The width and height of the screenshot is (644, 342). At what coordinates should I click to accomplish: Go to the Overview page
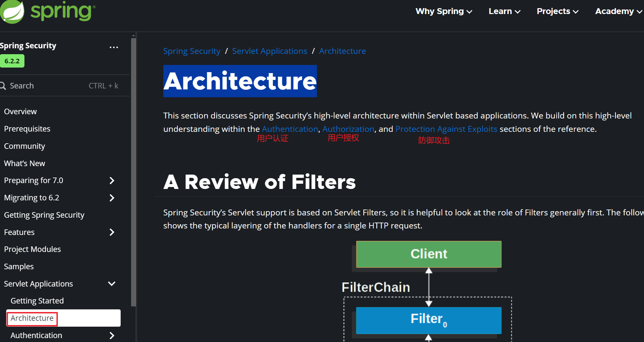20,112
